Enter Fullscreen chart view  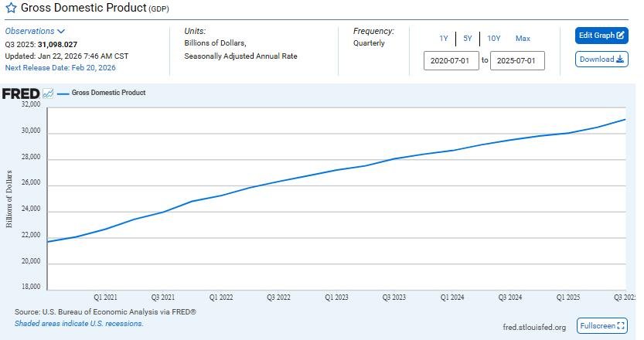tap(602, 326)
